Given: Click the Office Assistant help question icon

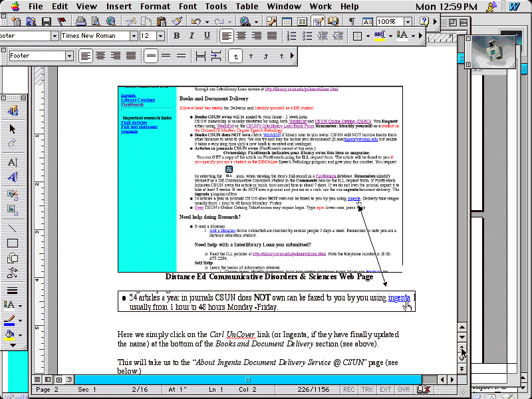Looking at the screenshot, I should coord(424,22).
